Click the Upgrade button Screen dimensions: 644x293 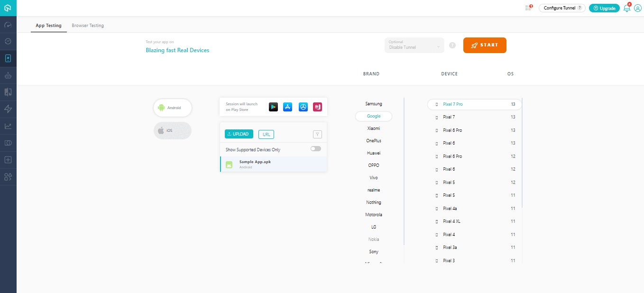[604, 8]
